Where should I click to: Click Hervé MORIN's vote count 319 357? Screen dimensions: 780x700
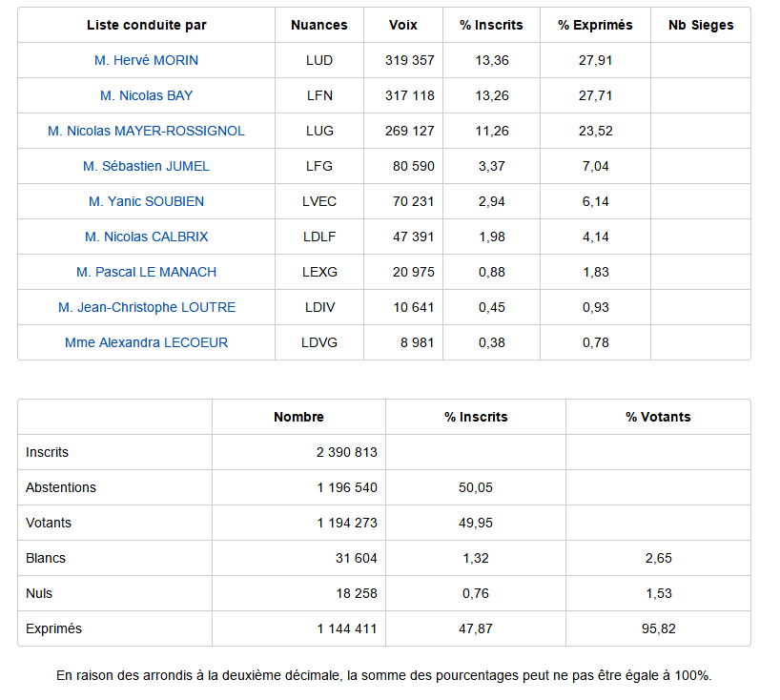(x=410, y=60)
